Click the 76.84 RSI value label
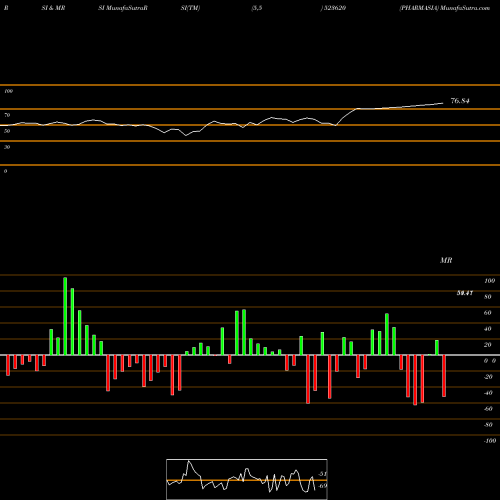Image resolution: width=500 pixels, height=500 pixels. point(460,101)
